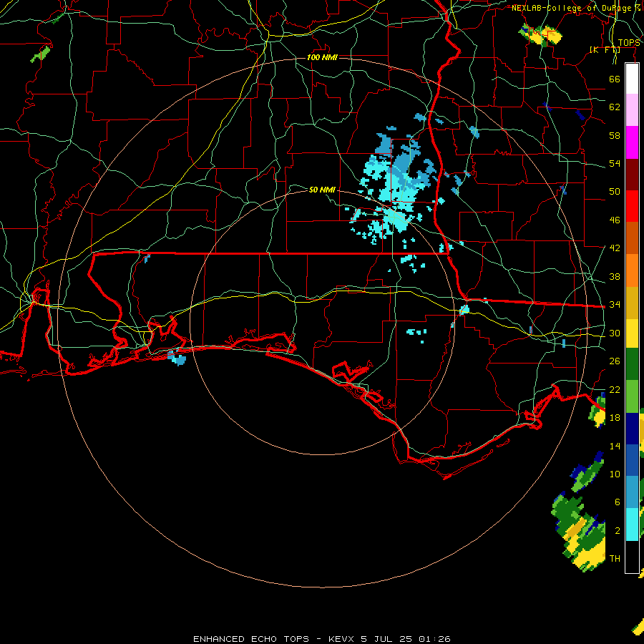Viewport: 644px width, 644px height.
Task: Click the '66' legend value
Action: pyautogui.click(x=615, y=79)
